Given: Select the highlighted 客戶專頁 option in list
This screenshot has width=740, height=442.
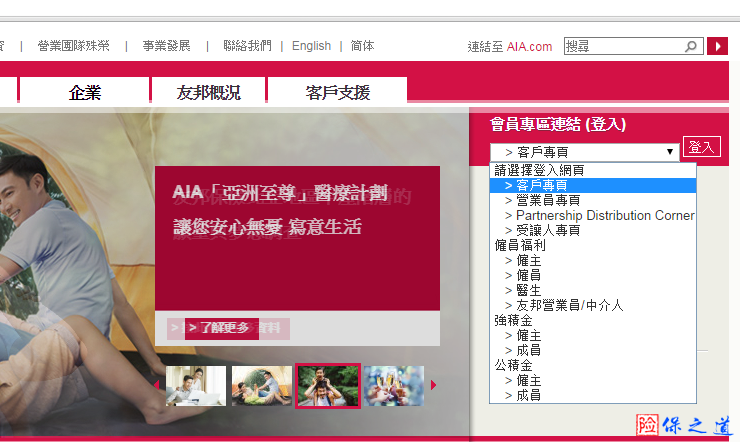Looking at the screenshot, I should pyautogui.click(x=593, y=185).
